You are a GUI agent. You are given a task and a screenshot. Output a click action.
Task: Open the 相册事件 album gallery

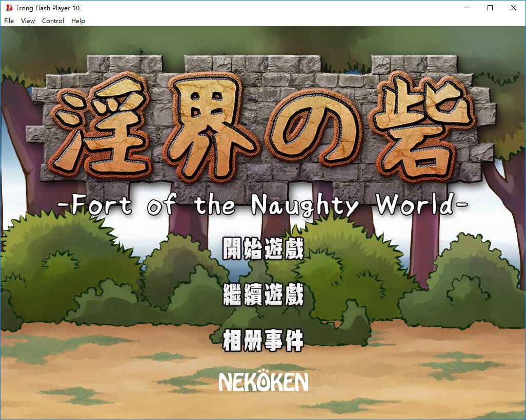(263, 341)
